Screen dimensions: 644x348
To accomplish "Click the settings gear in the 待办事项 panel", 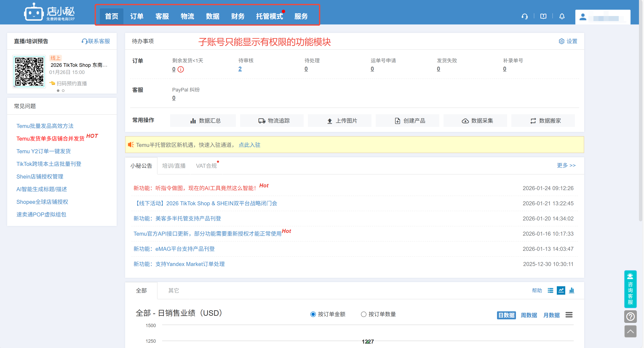I will coord(561,41).
